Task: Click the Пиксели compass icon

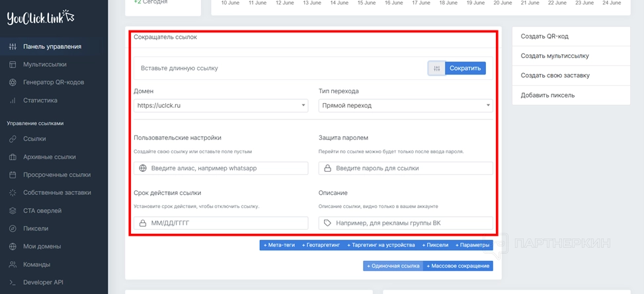Action: coord(13,229)
